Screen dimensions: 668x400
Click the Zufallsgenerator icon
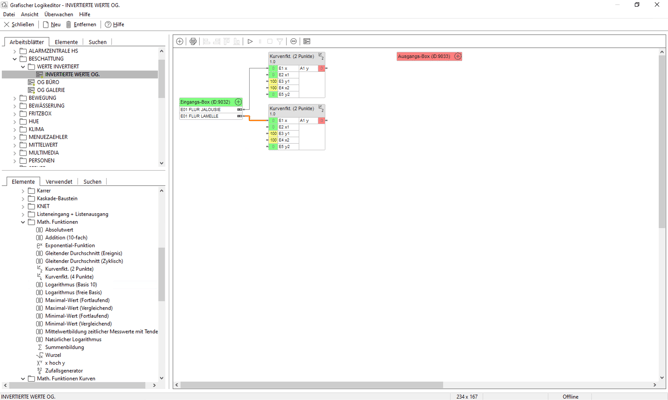coord(39,371)
